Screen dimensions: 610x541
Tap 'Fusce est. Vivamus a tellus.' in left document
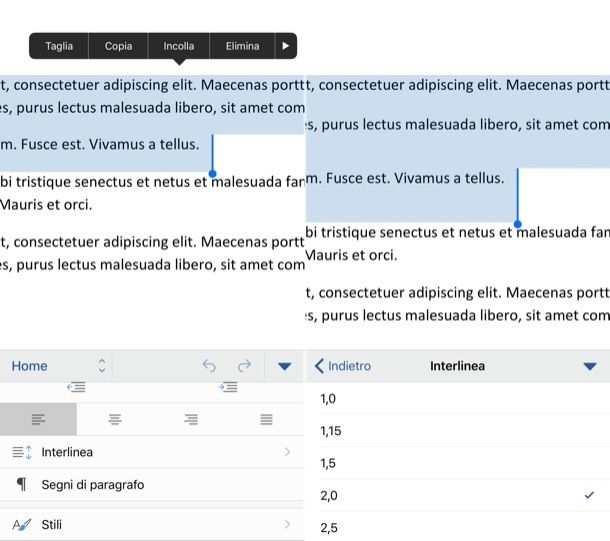click(110, 144)
